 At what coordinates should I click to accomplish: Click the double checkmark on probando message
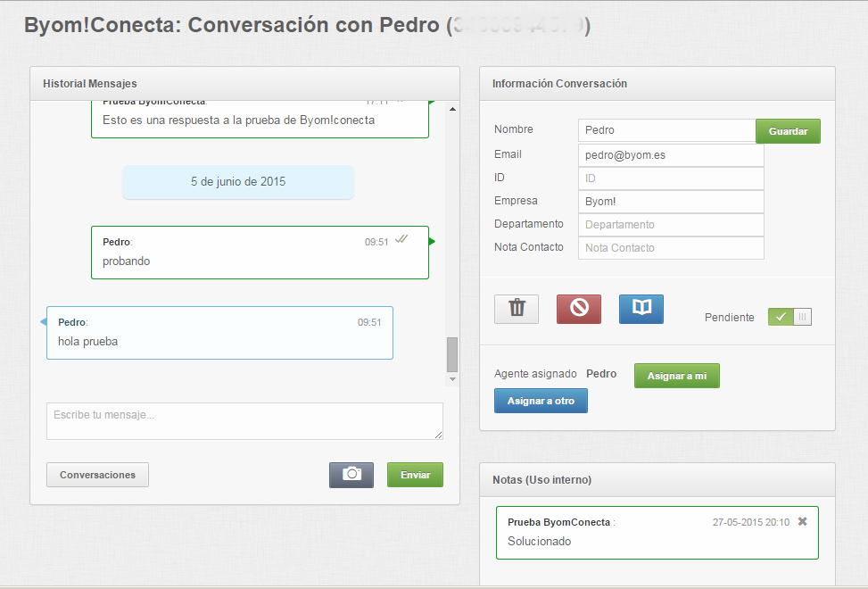point(401,240)
